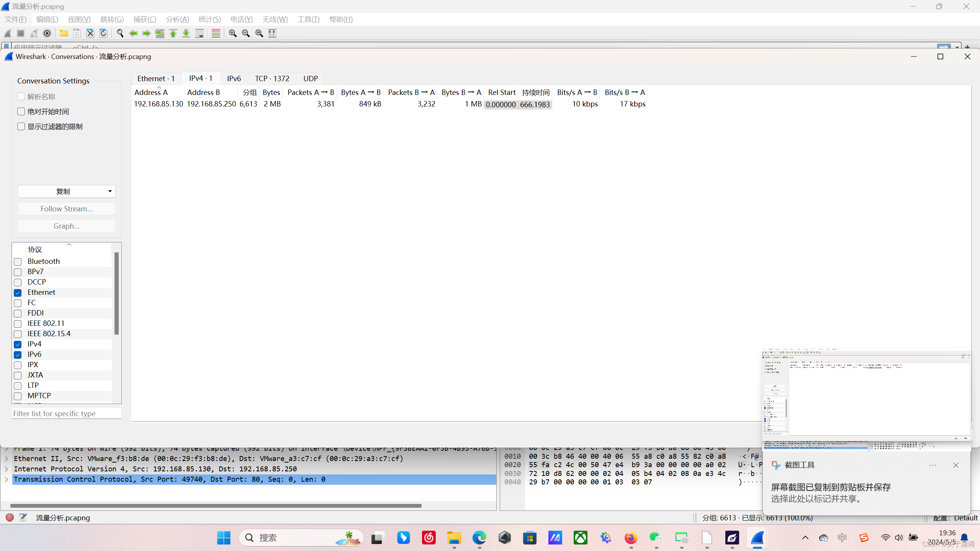The height and width of the screenshot is (551, 980).
Task: Go to the first packet icon
Action: [x=173, y=33]
